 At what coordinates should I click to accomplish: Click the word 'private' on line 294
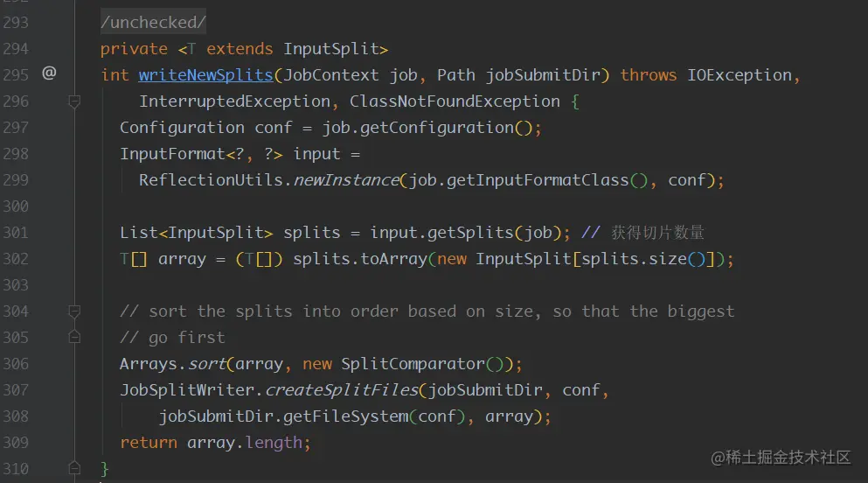pos(134,49)
